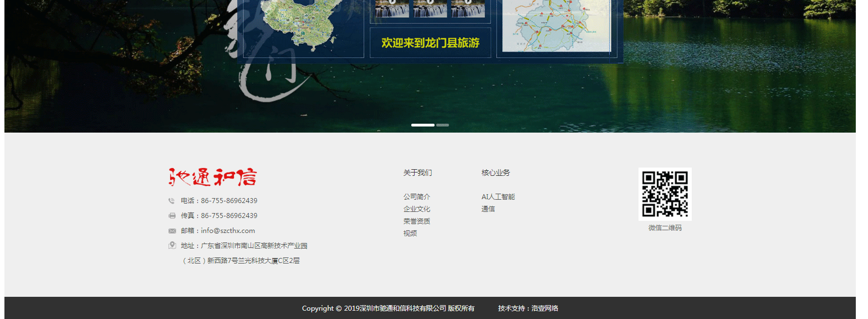Image resolution: width=868 pixels, height=319 pixels.
Task: Switch to the second carousel slide indicator
Action: pos(442,125)
